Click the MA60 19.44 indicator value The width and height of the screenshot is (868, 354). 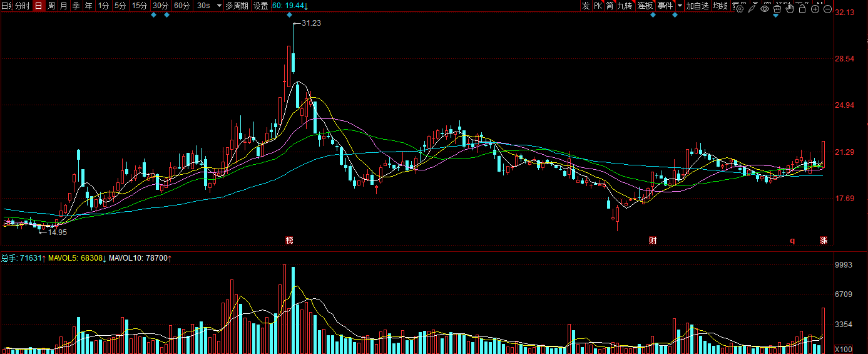tap(289, 6)
